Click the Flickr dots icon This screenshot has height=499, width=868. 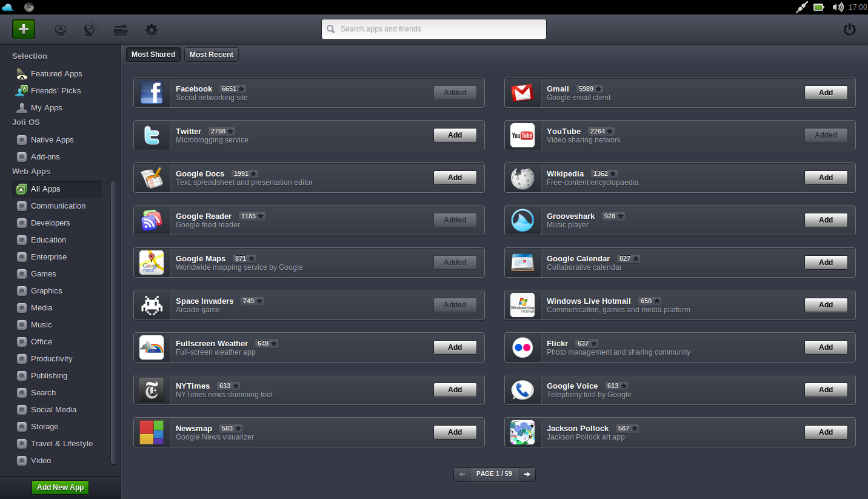(522, 347)
